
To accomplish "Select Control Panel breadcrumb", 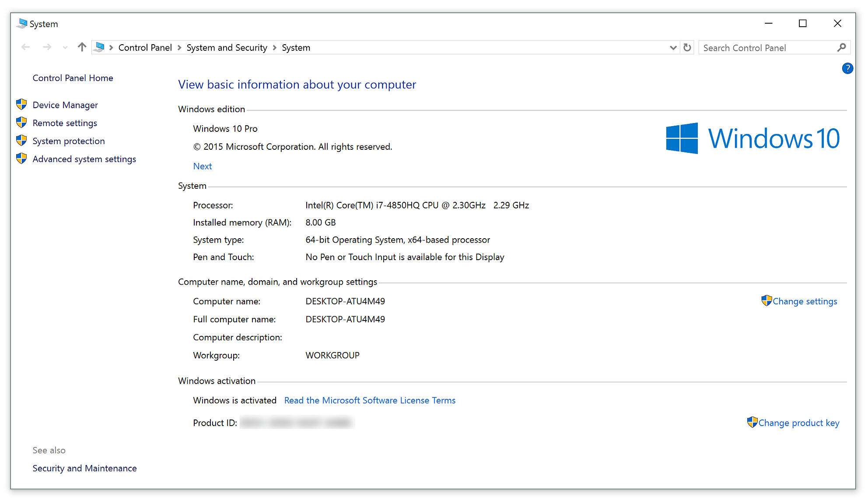I will (145, 48).
